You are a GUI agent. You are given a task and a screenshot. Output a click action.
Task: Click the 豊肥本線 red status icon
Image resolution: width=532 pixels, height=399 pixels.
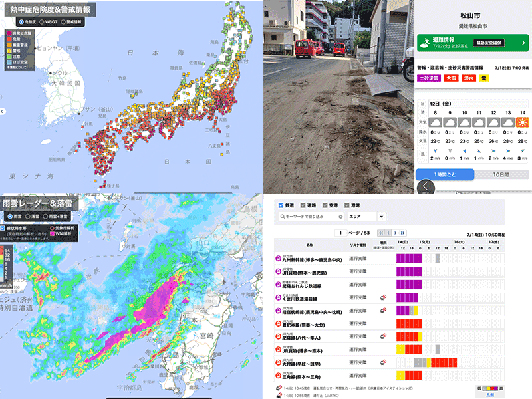tap(280, 323)
